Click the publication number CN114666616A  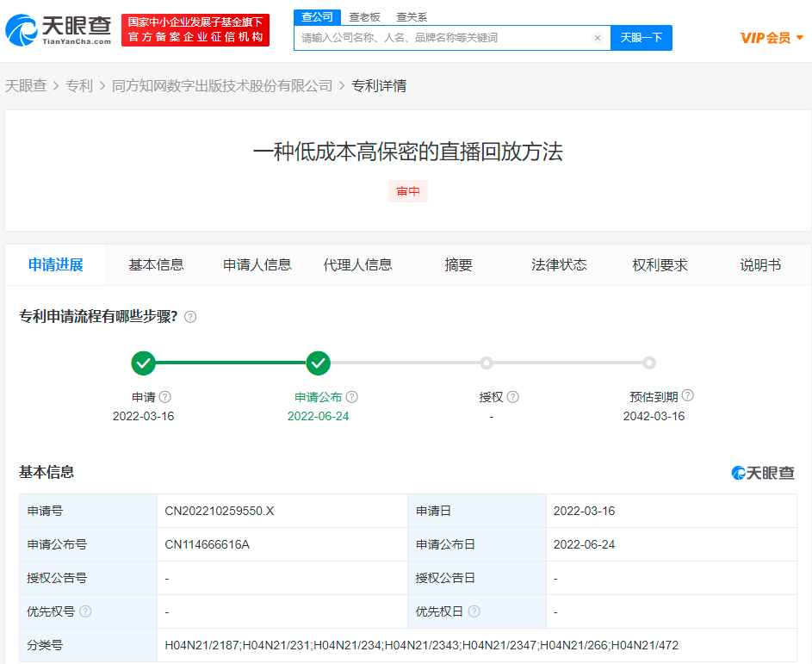tap(208, 545)
